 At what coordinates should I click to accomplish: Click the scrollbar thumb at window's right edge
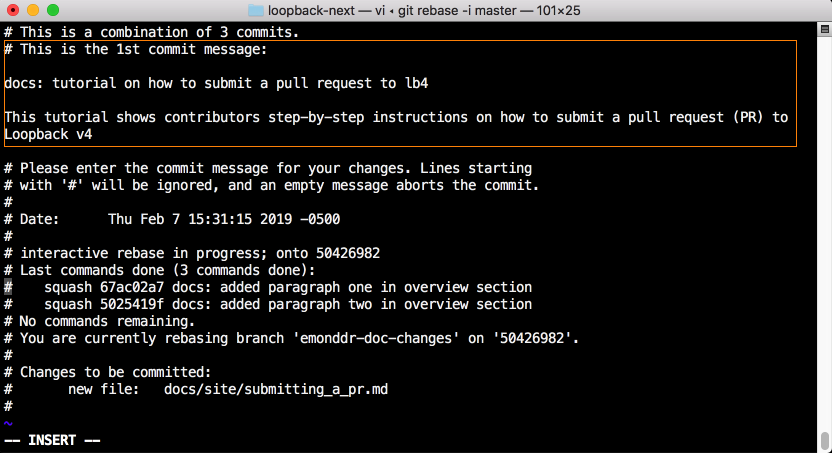pos(825,441)
